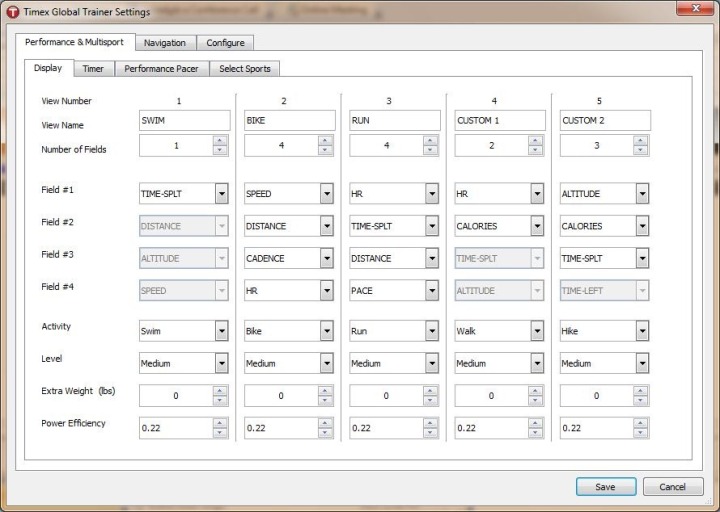Viewport: 720px width, 512px height.
Task: Close the Timex Global Trainer Settings window
Action: (x=695, y=8)
